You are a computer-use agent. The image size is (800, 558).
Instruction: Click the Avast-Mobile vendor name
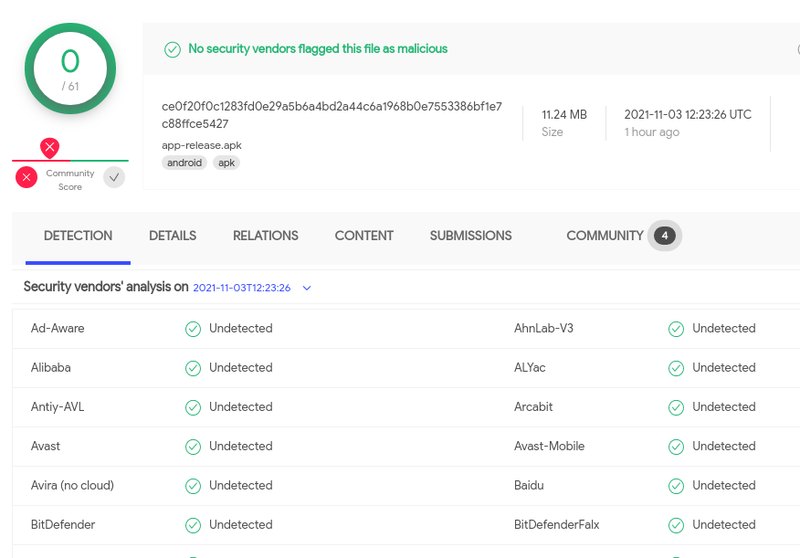549,446
